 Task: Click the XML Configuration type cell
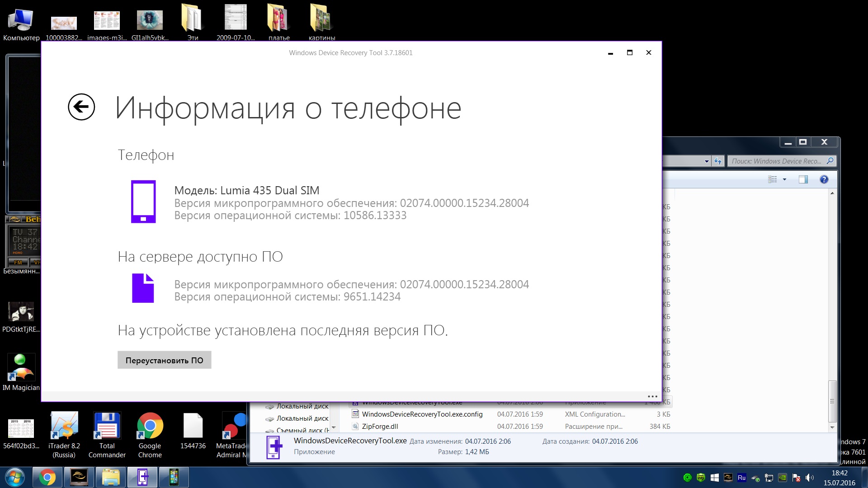point(595,414)
